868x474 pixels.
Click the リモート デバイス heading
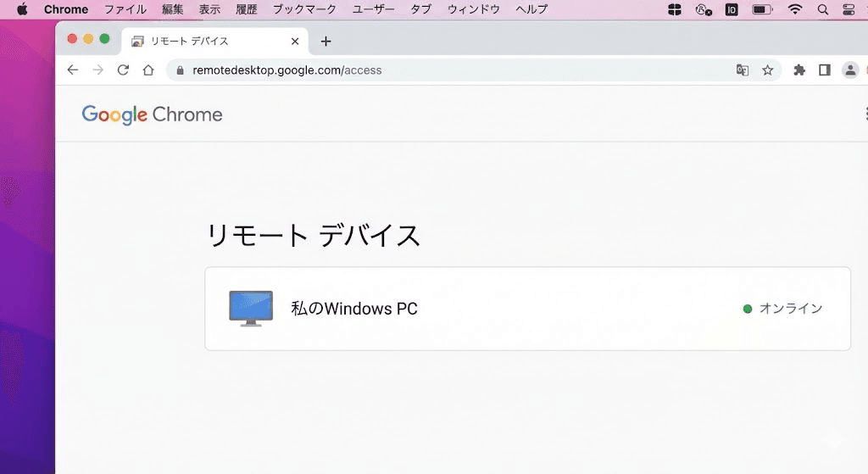(314, 236)
